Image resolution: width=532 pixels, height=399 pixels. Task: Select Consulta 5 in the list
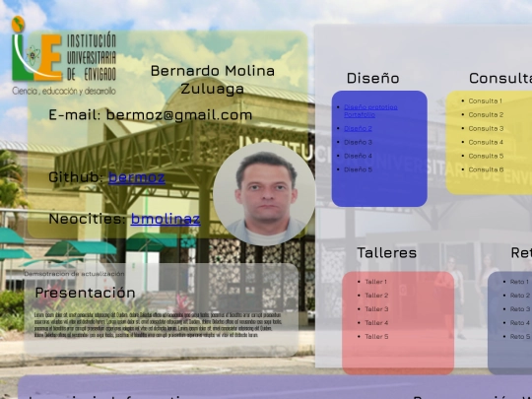[486, 156]
